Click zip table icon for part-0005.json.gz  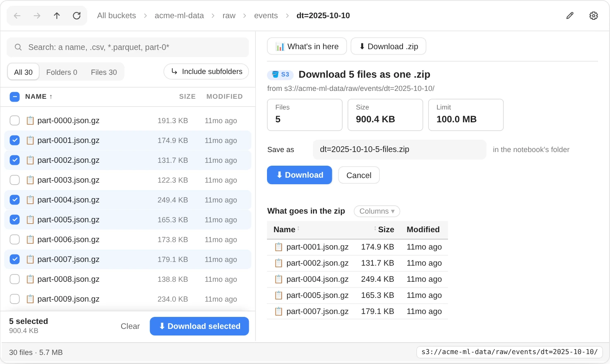[x=279, y=295]
